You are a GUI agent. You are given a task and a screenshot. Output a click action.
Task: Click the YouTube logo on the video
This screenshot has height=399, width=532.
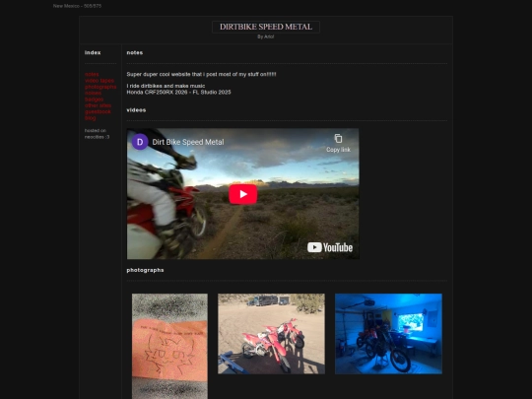pyautogui.click(x=330, y=247)
